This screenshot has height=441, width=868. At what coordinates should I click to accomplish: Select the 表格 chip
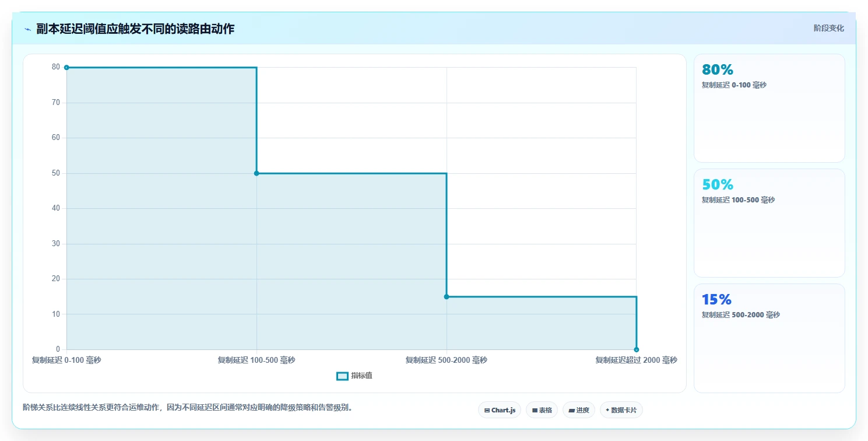[x=542, y=410]
